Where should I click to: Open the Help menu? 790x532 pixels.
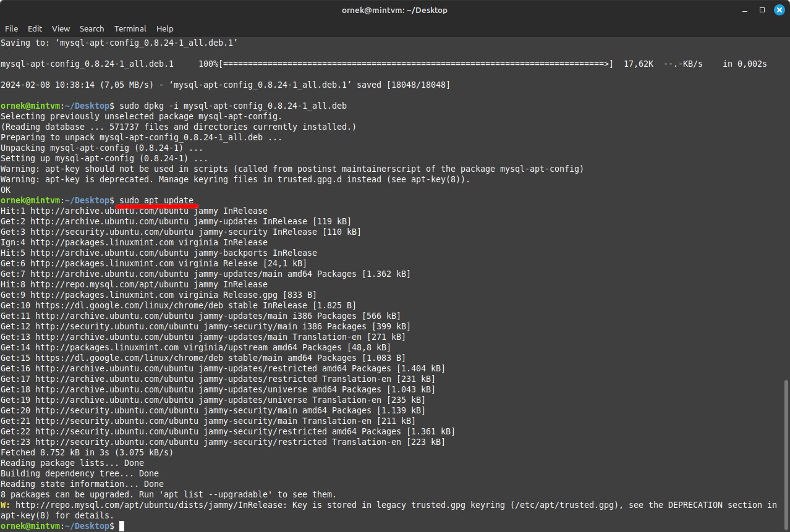tap(164, 28)
